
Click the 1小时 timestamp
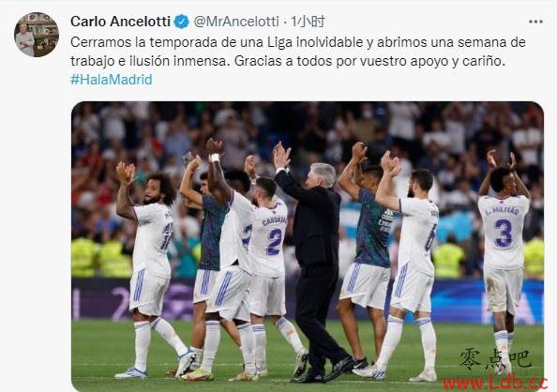tap(308, 22)
